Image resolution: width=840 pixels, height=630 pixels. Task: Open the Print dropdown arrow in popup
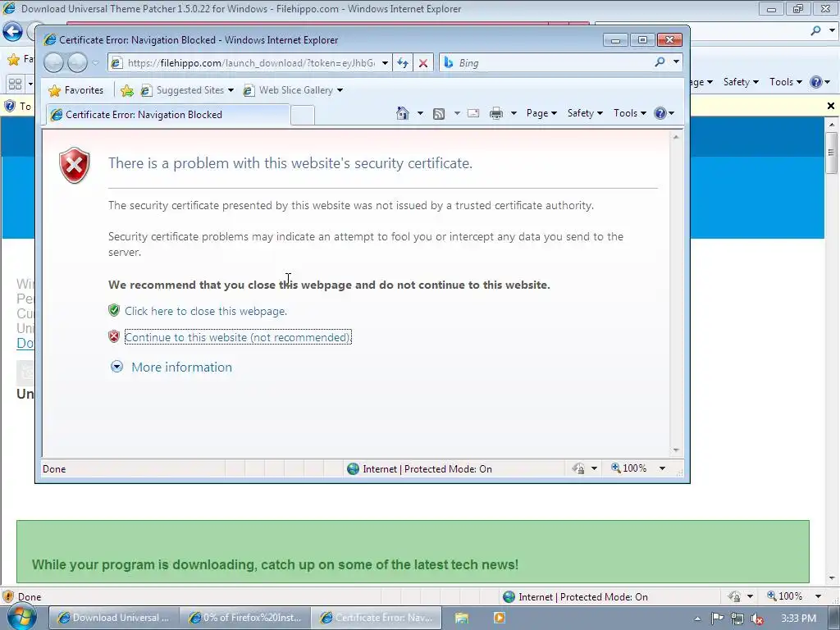tap(514, 113)
